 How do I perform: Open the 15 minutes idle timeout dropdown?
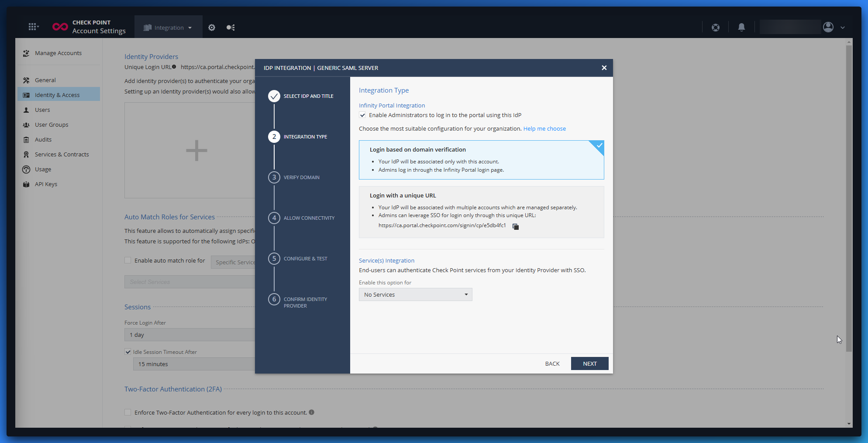[194, 364]
